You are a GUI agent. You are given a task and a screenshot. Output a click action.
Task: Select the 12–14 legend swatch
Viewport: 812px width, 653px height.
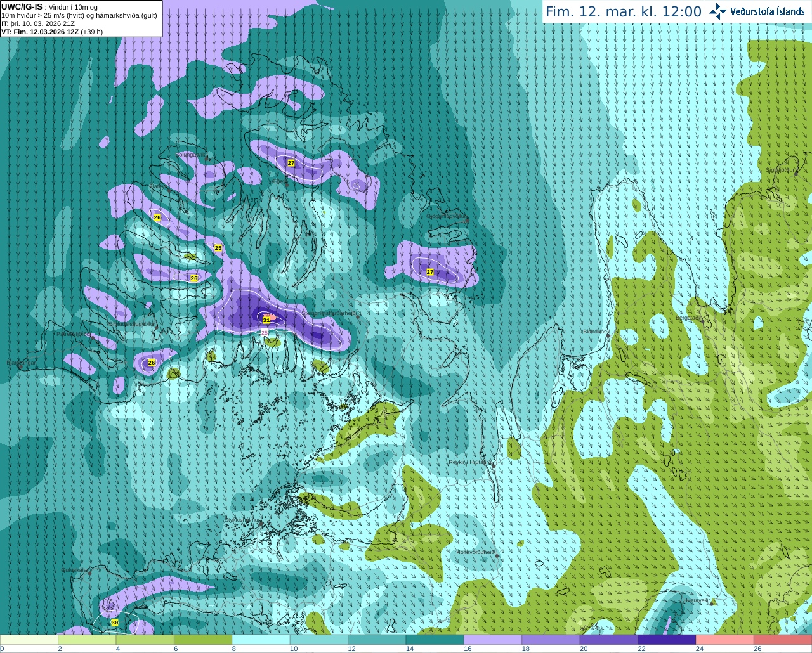click(377, 640)
